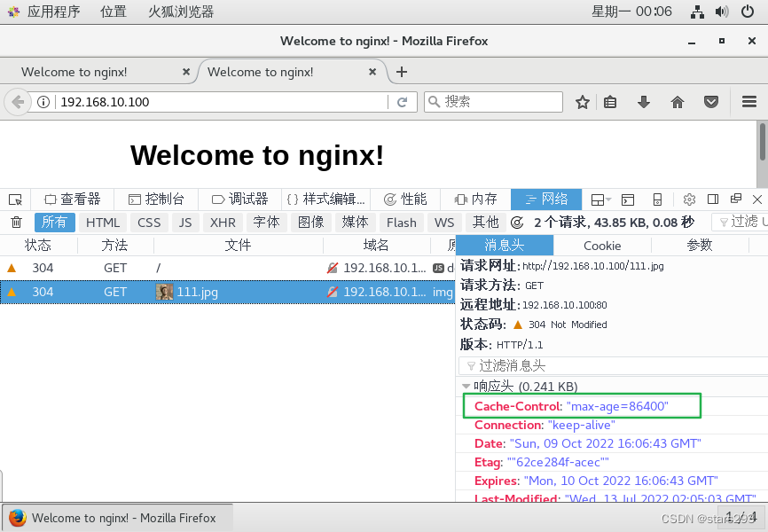Viewport: 768px width, 532px height.
Task: Open the 位置 places menu
Action: (x=114, y=12)
